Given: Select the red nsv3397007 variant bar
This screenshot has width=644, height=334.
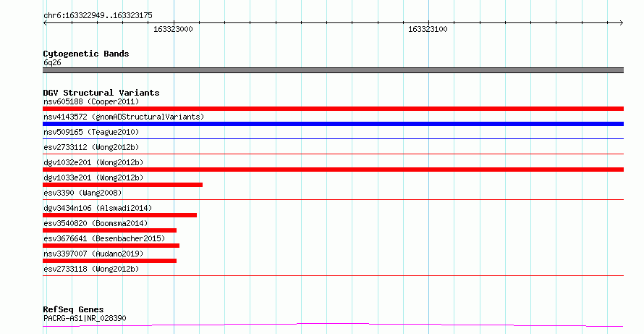Looking at the screenshot, I should coord(110,261).
